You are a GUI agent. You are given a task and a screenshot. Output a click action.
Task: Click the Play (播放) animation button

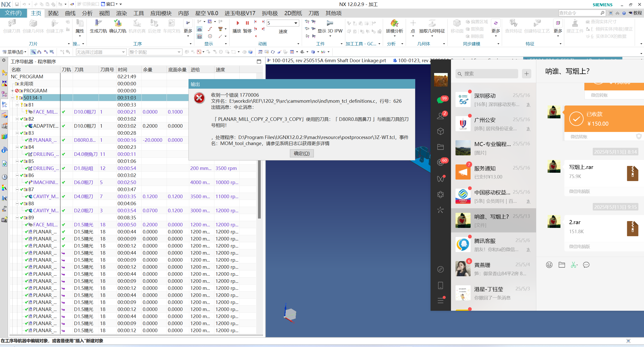coord(237,23)
